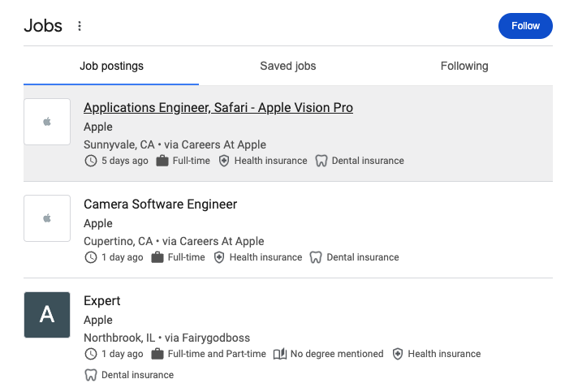Click clock icon next to 5 days ago
The image size is (578, 392).
click(x=91, y=161)
